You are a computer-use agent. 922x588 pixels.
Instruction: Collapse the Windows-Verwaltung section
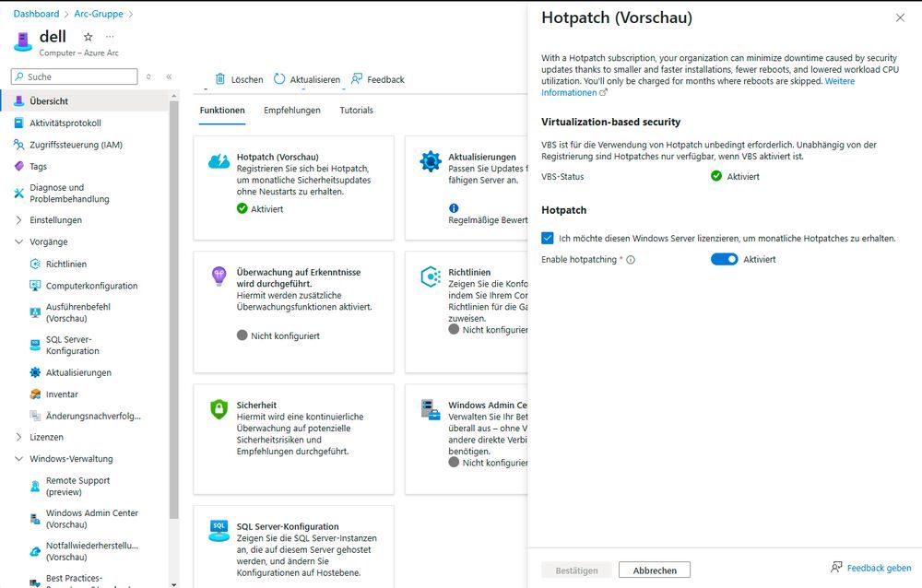(18, 459)
